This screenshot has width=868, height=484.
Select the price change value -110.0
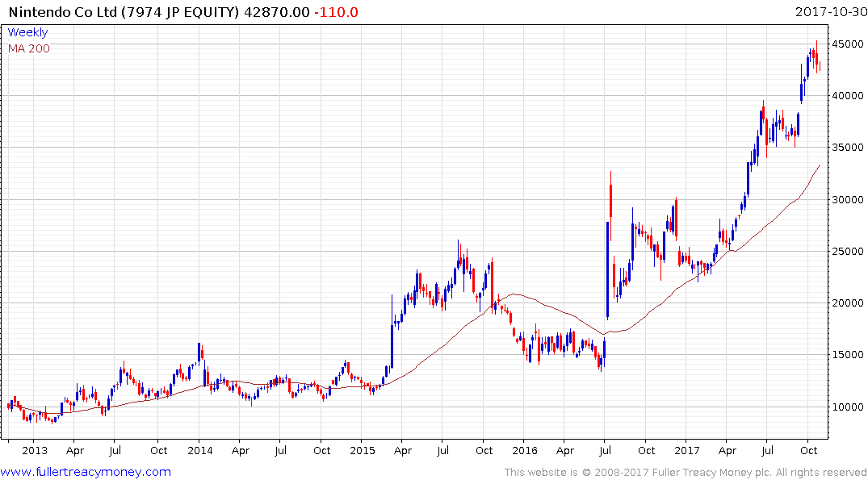tap(336, 12)
